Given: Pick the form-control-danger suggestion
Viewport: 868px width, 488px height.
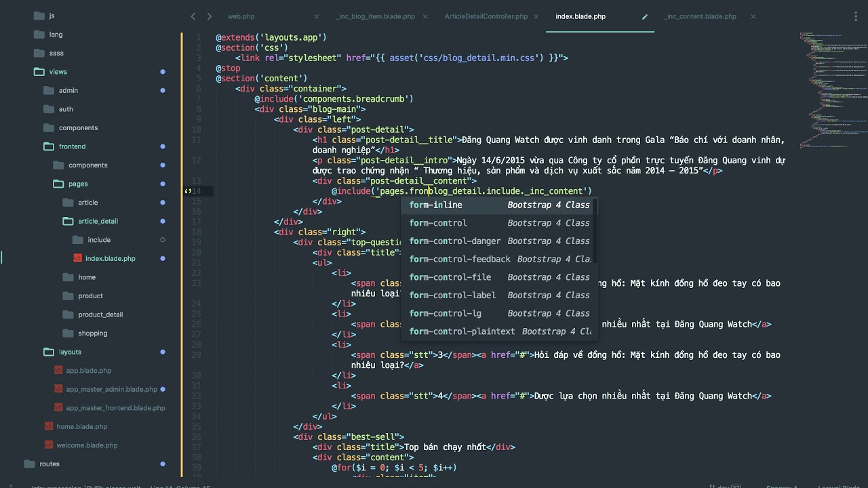Looking at the screenshot, I should (499, 241).
